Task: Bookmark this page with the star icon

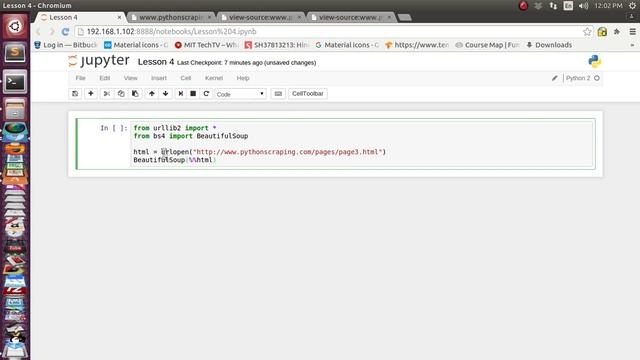Action: pyautogui.click(x=587, y=31)
